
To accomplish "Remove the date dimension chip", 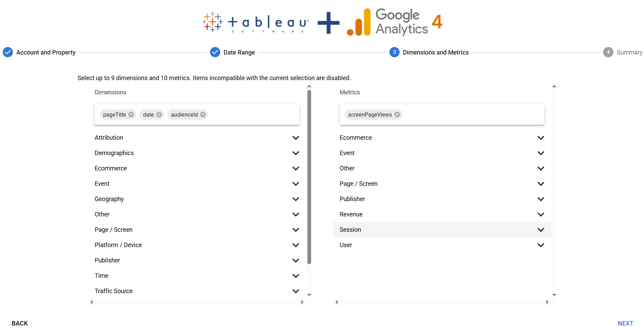I will (x=159, y=115).
